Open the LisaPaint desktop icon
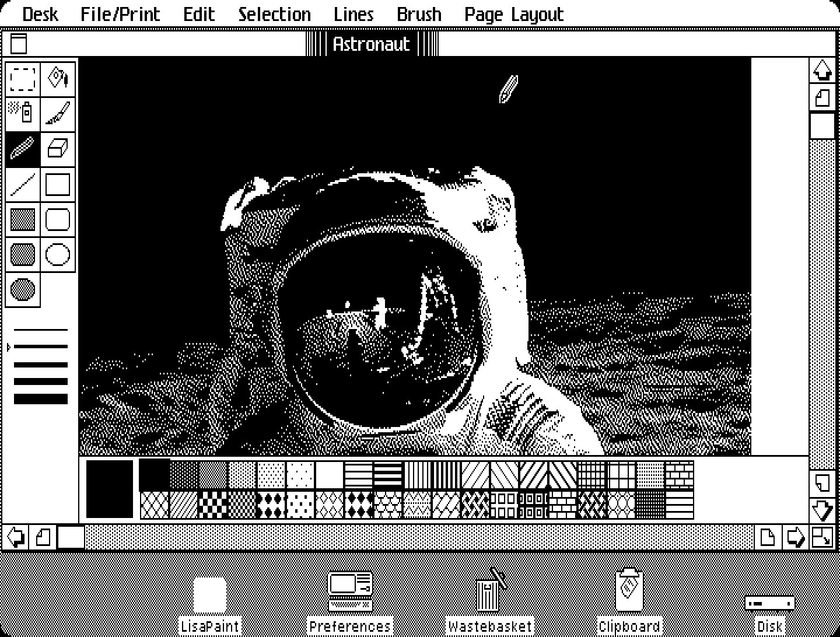The image size is (840, 637). [x=210, y=605]
